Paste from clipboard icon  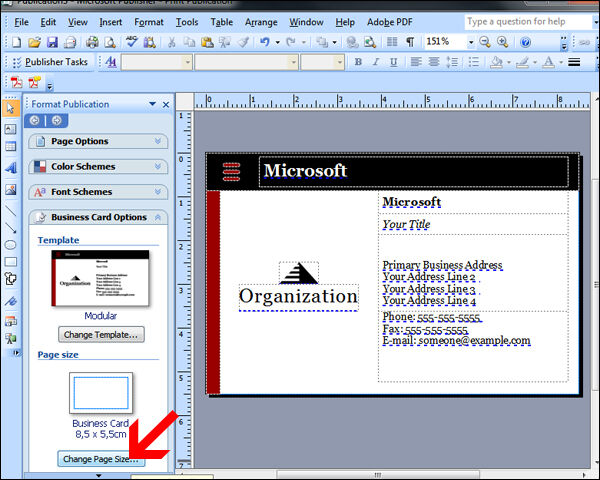pyautogui.click(x=207, y=42)
